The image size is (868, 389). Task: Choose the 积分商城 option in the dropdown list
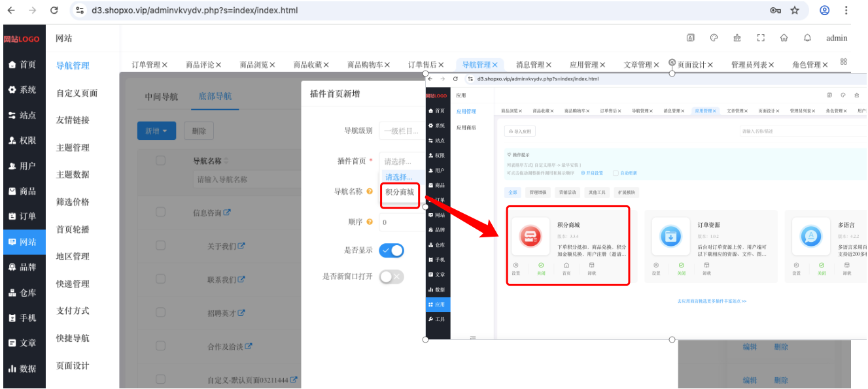click(400, 192)
